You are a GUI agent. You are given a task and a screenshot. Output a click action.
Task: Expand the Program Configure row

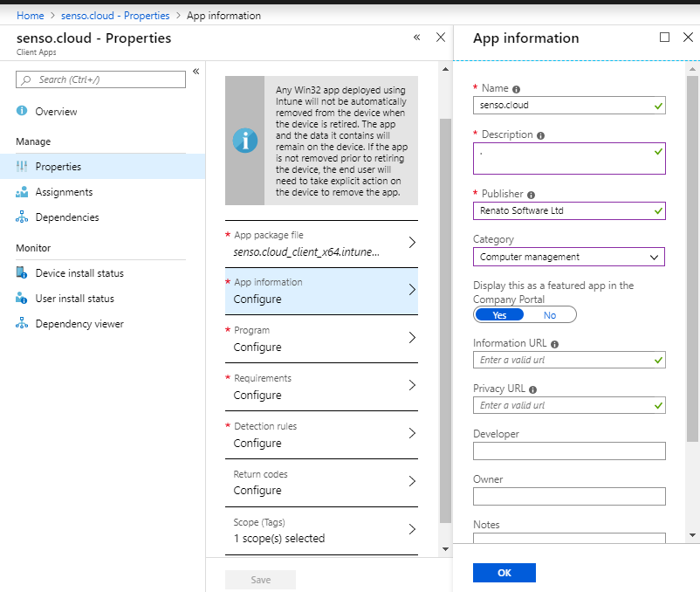click(x=321, y=339)
